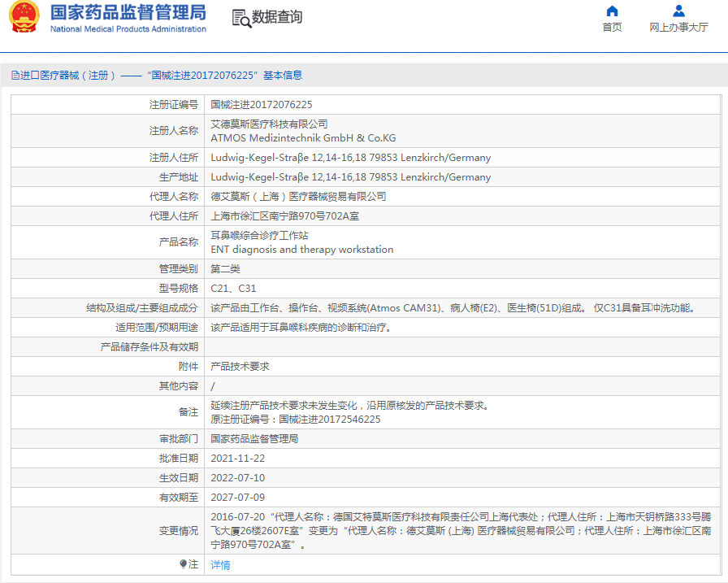Viewport: 728px width, 583px height.
Task: Click the 进口医疗器械（注册）breadcrumb text
Action: 68,76
